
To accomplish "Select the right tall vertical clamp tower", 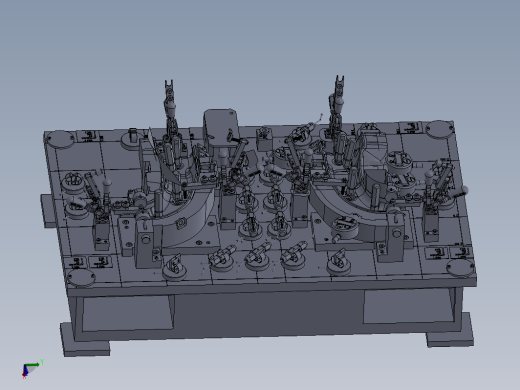I will (338, 120).
